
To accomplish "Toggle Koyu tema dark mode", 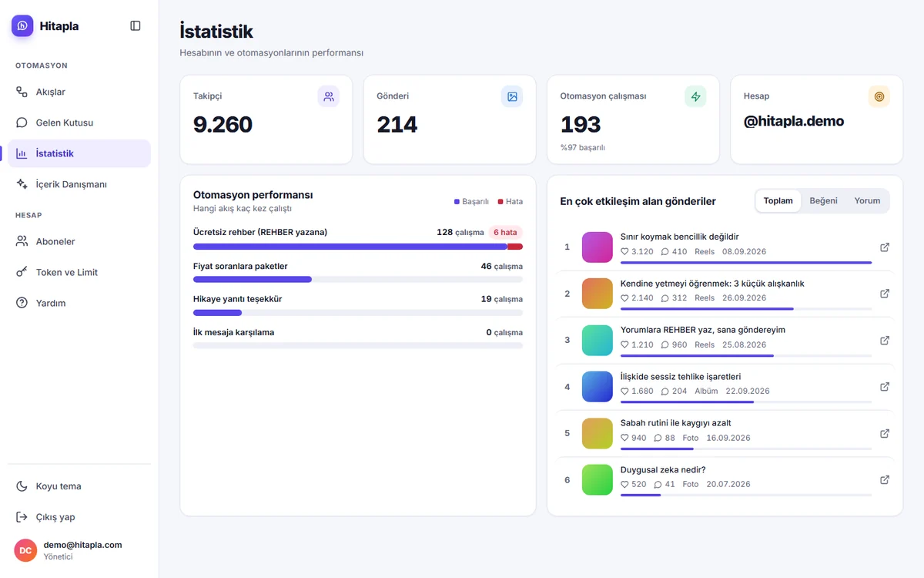I will click(x=79, y=486).
